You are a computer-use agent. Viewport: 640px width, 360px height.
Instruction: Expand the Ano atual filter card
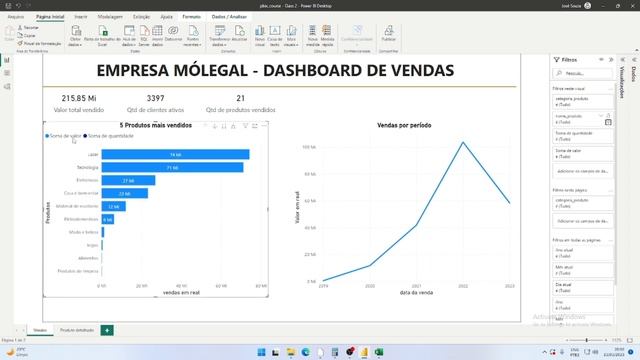pos(583,253)
